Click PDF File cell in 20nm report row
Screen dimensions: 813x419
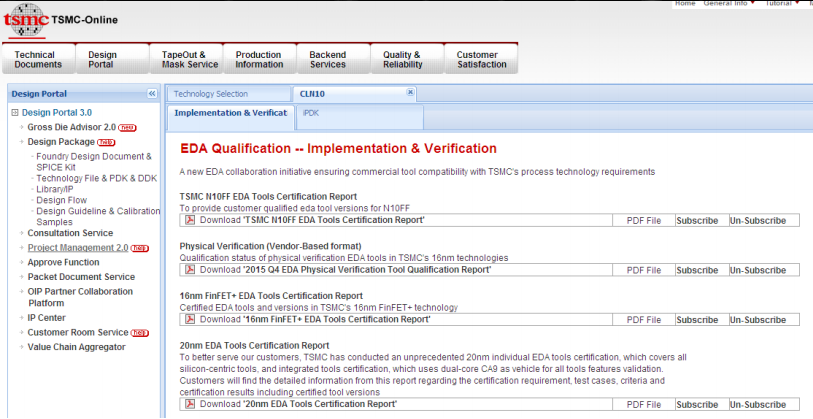tap(643, 404)
